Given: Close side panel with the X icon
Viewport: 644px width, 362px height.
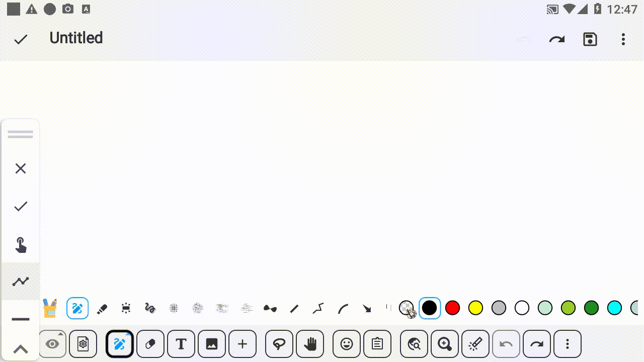Looking at the screenshot, I should (x=21, y=168).
